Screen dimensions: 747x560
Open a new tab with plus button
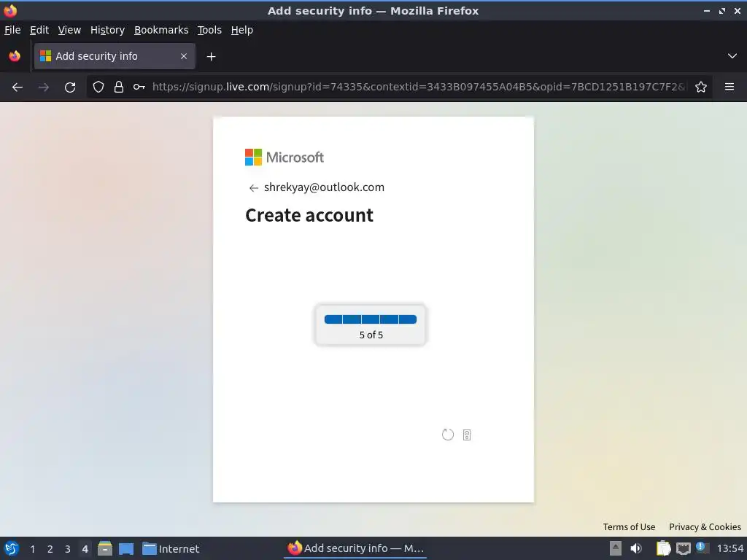coord(211,57)
